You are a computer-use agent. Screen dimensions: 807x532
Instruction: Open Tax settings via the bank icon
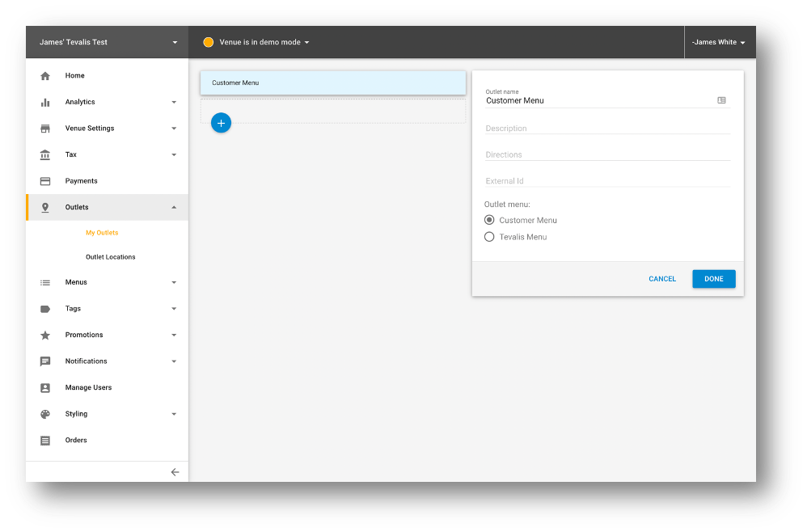click(x=46, y=154)
